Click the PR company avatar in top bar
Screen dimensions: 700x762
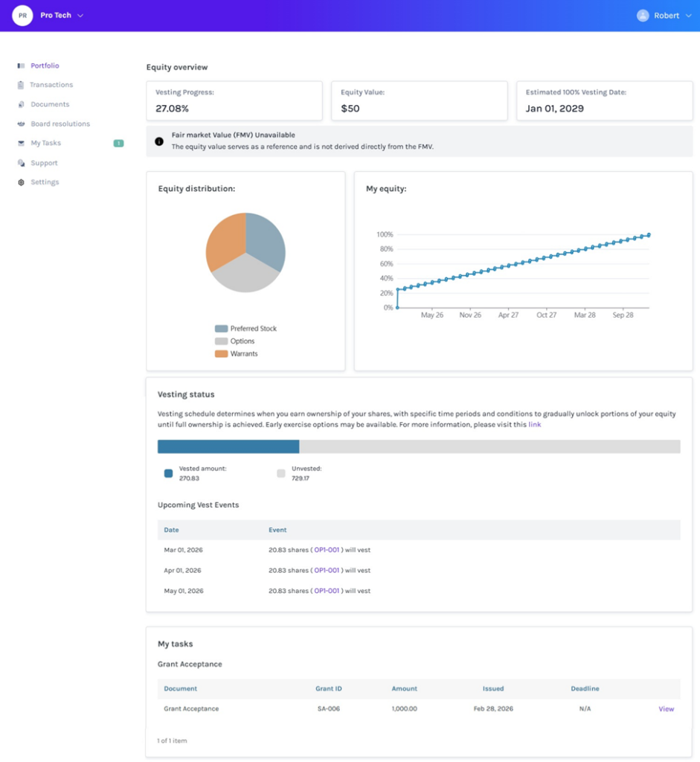(x=22, y=15)
